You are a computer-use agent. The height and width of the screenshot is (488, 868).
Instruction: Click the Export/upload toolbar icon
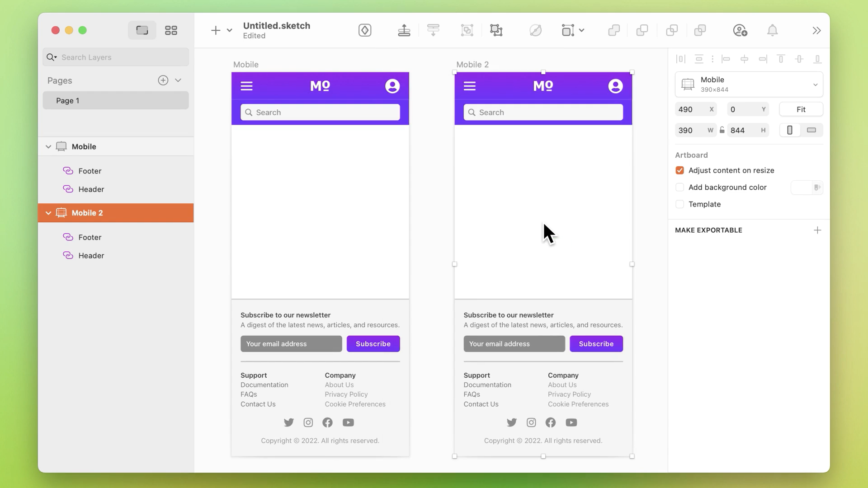point(405,30)
